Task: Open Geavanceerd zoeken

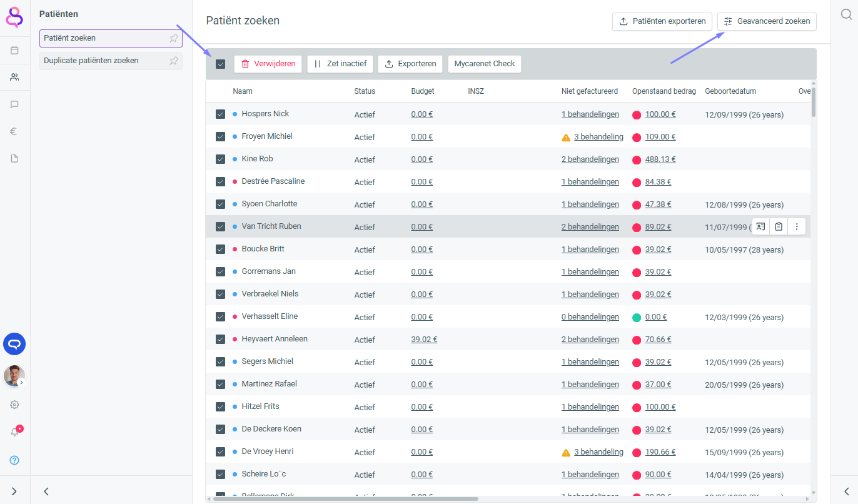Action: (x=766, y=21)
